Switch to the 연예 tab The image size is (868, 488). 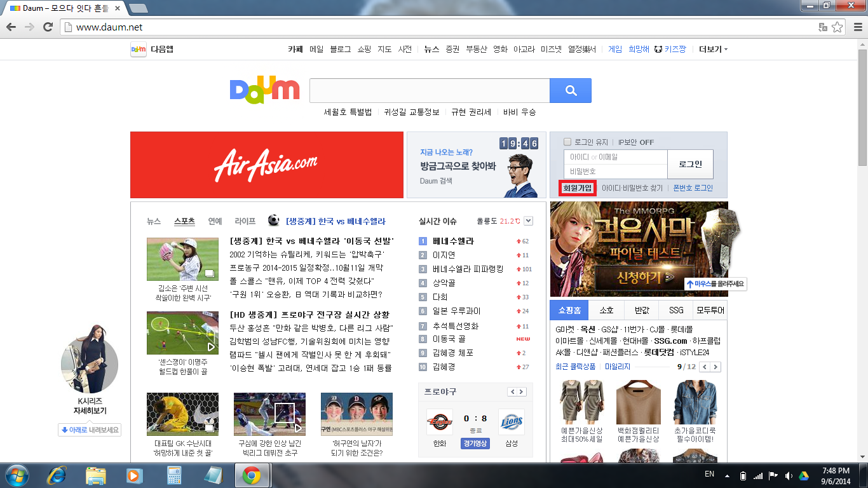(x=215, y=221)
